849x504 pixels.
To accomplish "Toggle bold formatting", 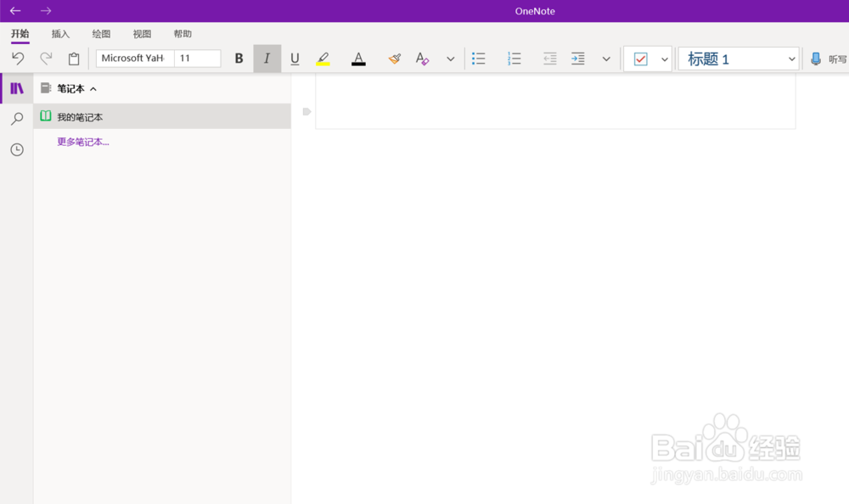I will coord(239,59).
